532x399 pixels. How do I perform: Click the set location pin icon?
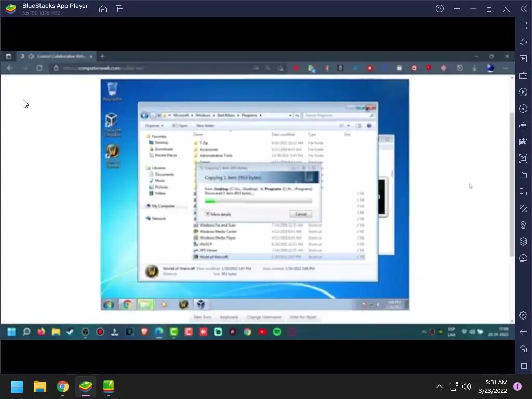[523, 225]
